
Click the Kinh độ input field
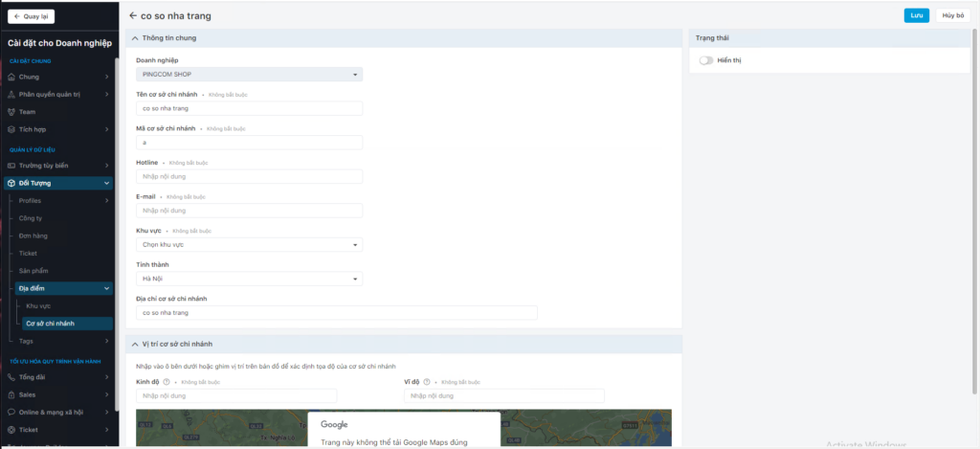click(x=236, y=395)
